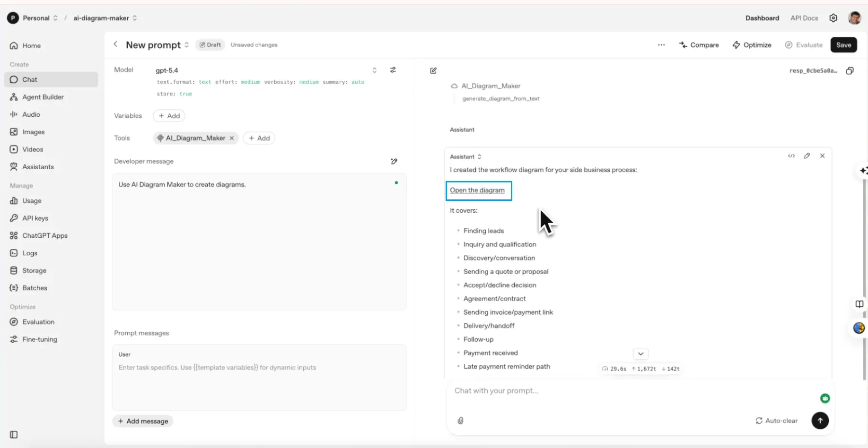Click the paperclip attach file icon
Screen dimensions: 868x448
tap(460, 420)
